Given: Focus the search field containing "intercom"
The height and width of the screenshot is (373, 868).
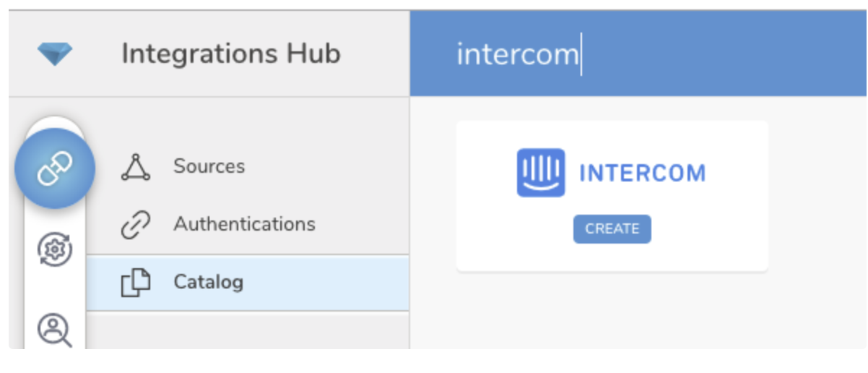Looking at the screenshot, I should (x=517, y=55).
